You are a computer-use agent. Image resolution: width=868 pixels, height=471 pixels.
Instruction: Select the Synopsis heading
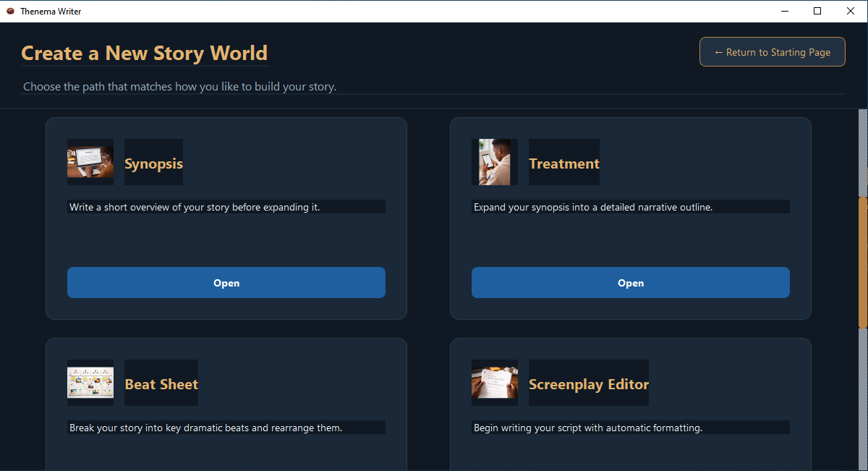[x=153, y=164]
